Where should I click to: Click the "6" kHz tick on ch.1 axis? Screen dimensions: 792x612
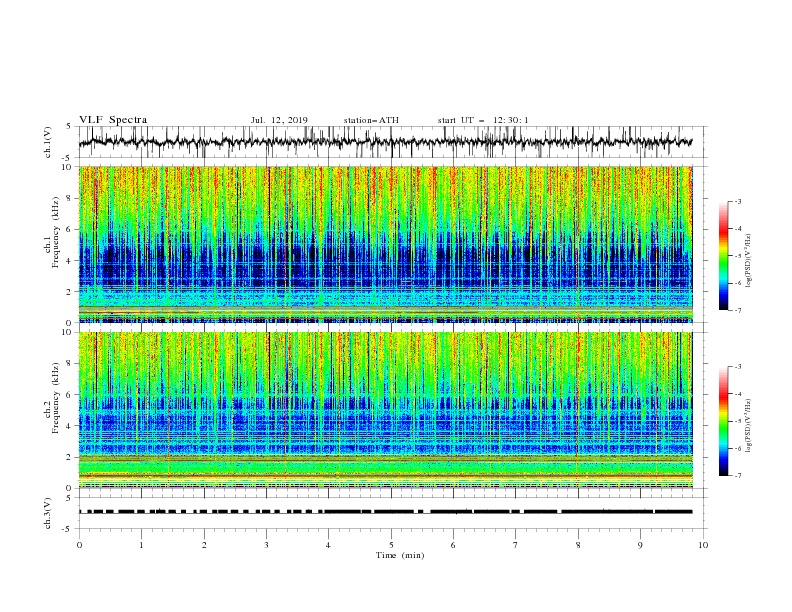pyautogui.click(x=71, y=229)
